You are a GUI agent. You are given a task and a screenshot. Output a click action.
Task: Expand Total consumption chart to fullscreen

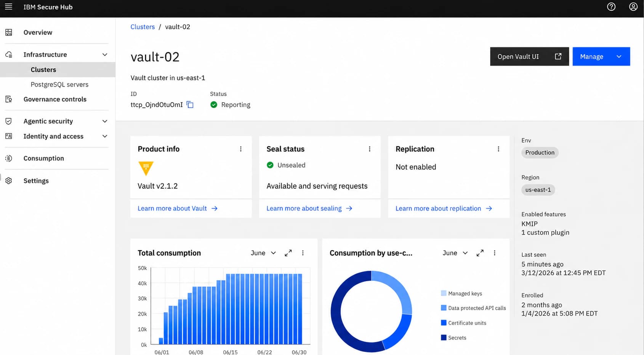coord(288,253)
